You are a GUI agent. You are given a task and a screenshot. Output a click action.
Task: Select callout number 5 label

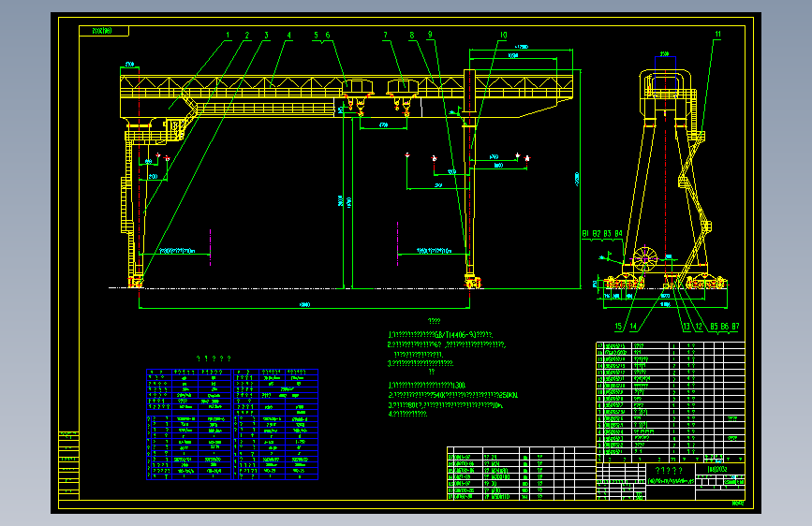316,36
